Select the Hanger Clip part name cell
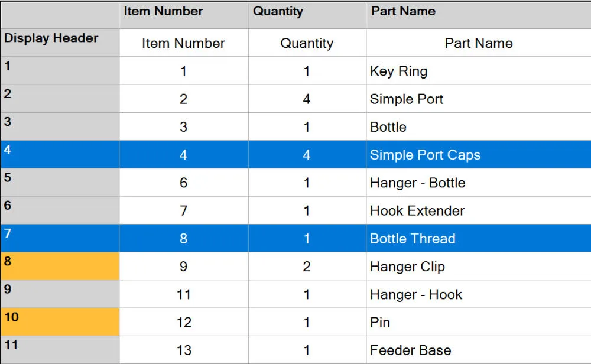591x364 pixels. [x=479, y=266]
